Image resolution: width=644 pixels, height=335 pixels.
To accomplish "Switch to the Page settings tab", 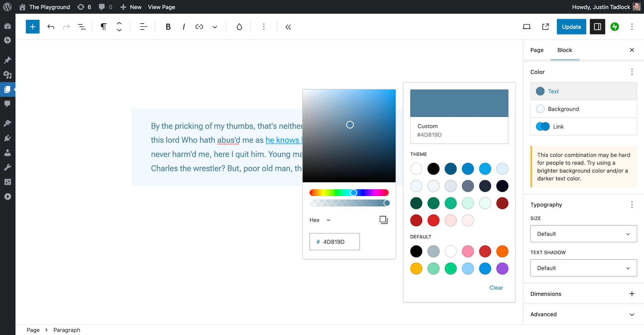I will [x=536, y=50].
